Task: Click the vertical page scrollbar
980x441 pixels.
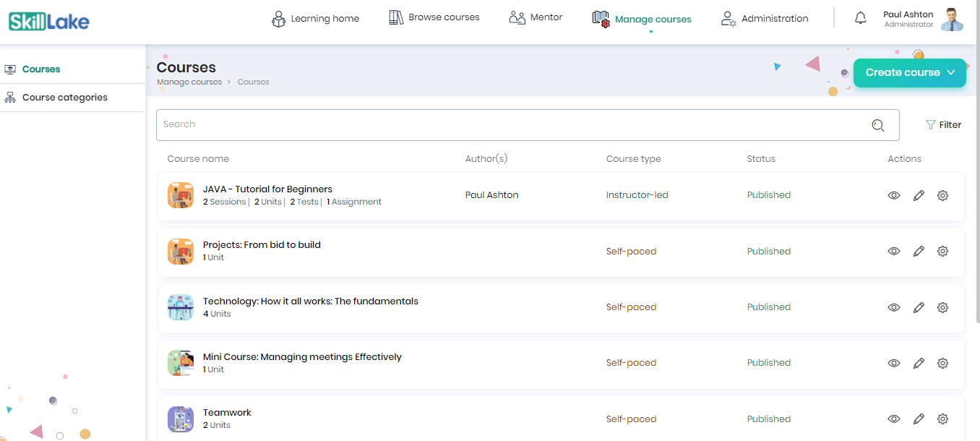Action: (977, 181)
